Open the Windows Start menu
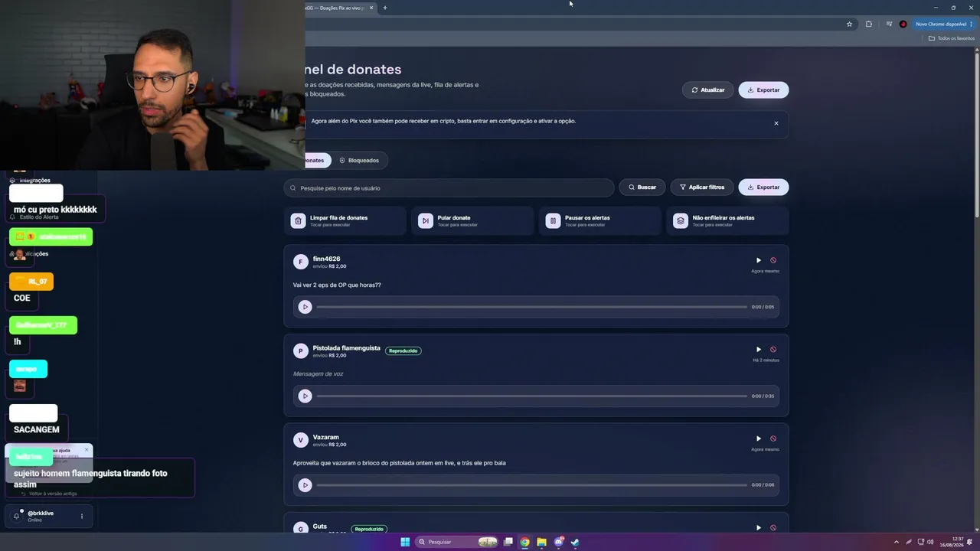The width and height of the screenshot is (980, 551). (x=405, y=543)
